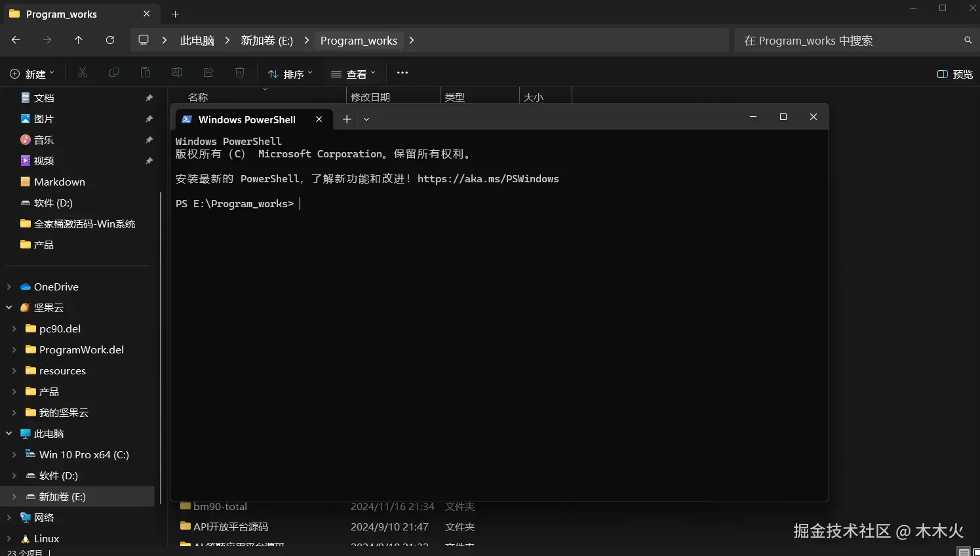Click the search magnifier icon
Image resolution: width=980 pixels, height=556 pixels.
tap(968, 40)
